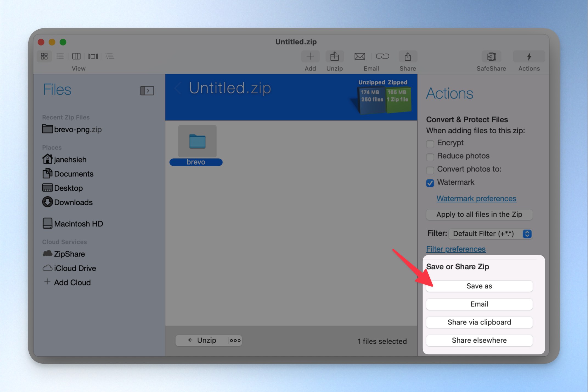Click the link chain toolbar icon
The image size is (588, 392).
click(382, 56)
